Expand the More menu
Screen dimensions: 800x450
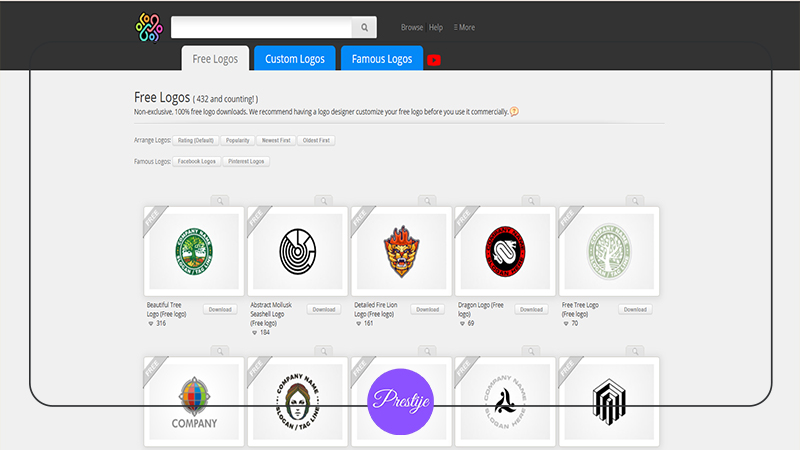point(464,28)
